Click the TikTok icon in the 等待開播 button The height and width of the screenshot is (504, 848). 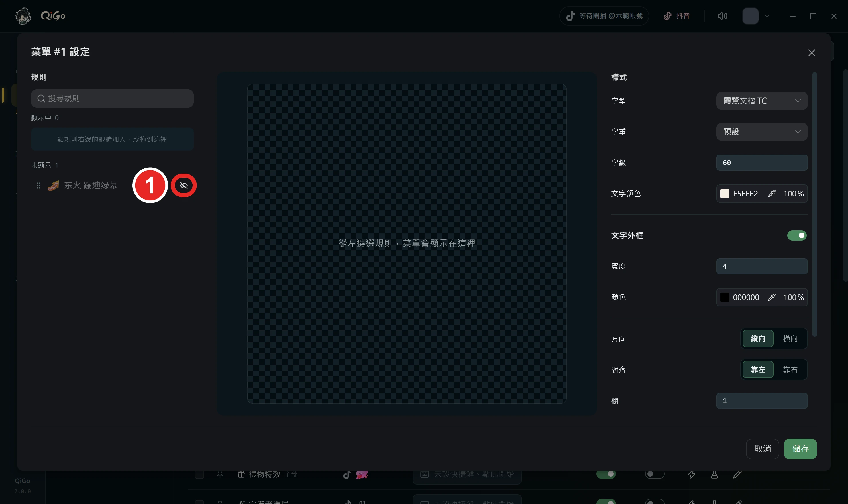(x=570, y=16)
